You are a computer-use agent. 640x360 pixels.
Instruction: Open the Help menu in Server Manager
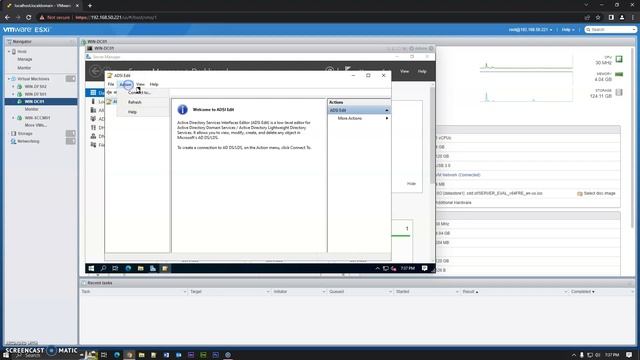pyautogui.click(x=422, y=71)
